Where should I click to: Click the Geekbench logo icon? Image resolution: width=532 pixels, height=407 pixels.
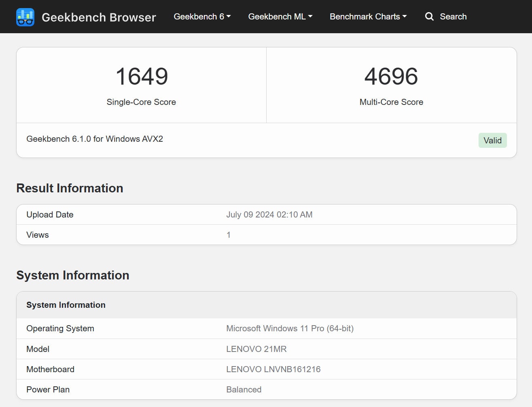click(25, 17)
